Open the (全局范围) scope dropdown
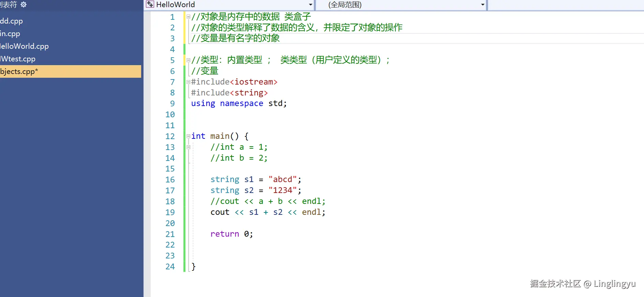 coord(483,5)
